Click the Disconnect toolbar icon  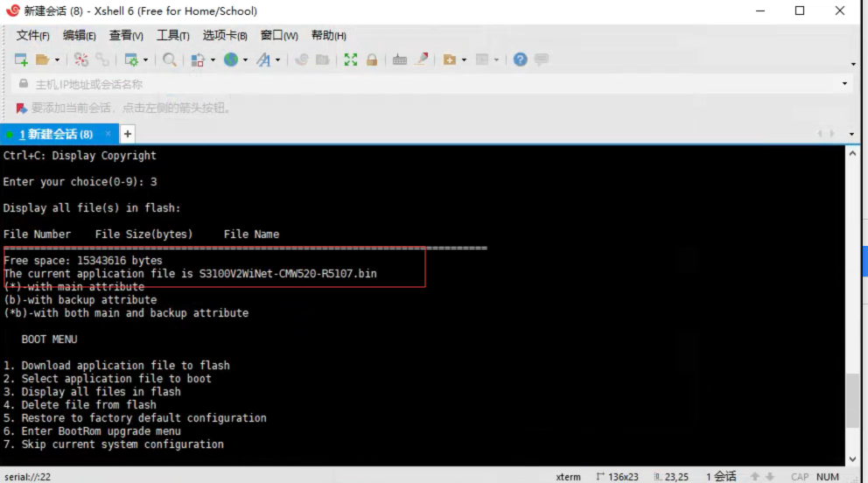coord(80,59)
